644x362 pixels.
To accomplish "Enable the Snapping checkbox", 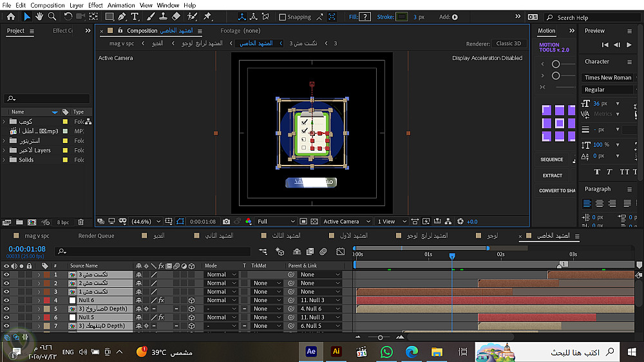I will (x=283, y=17).
